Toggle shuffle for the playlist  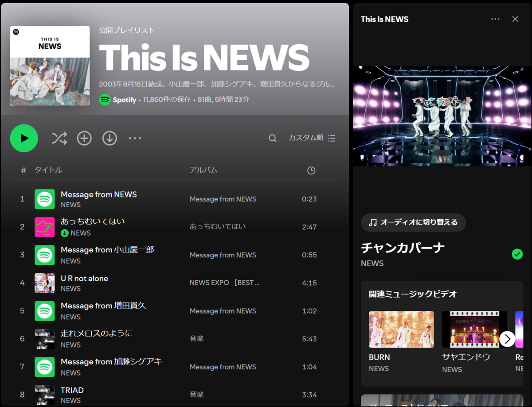pos(59,138)
